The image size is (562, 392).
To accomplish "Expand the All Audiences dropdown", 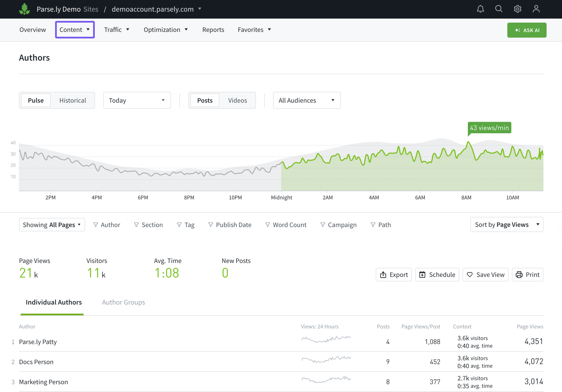I will tap(306, 100).
